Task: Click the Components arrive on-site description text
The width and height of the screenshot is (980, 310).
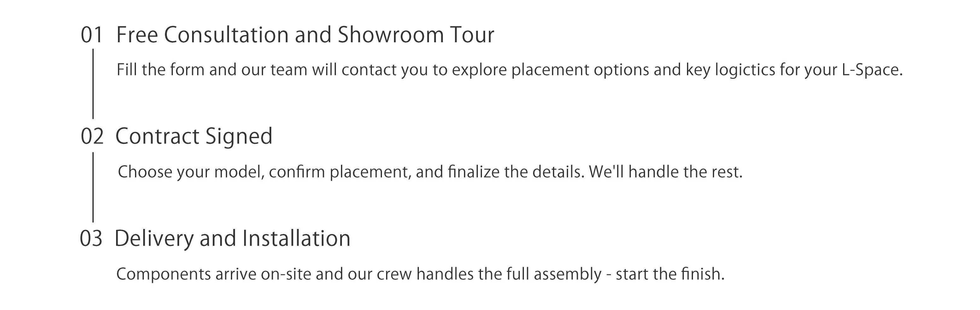Action: click(420, 274)
